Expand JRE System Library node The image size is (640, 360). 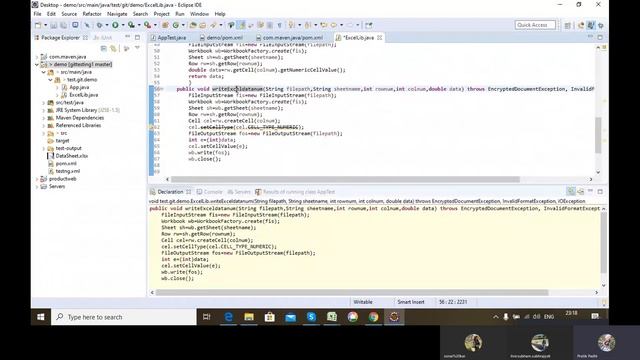[x=44, y=110]
